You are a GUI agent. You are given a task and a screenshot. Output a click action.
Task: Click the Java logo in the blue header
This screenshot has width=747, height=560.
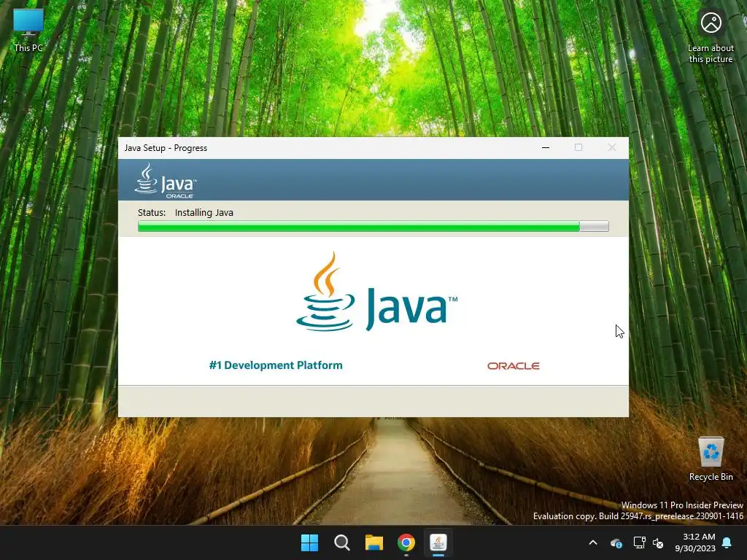coord(166,181)
